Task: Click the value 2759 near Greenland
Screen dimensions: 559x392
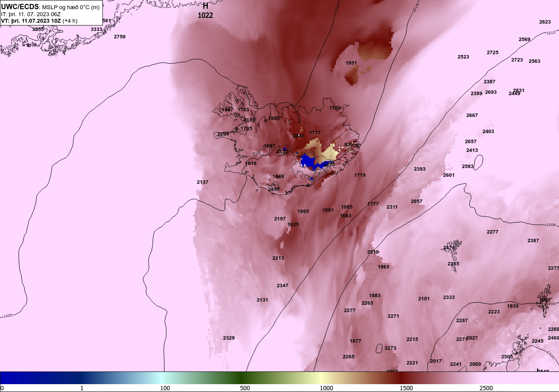Action: tap(120, 37)
